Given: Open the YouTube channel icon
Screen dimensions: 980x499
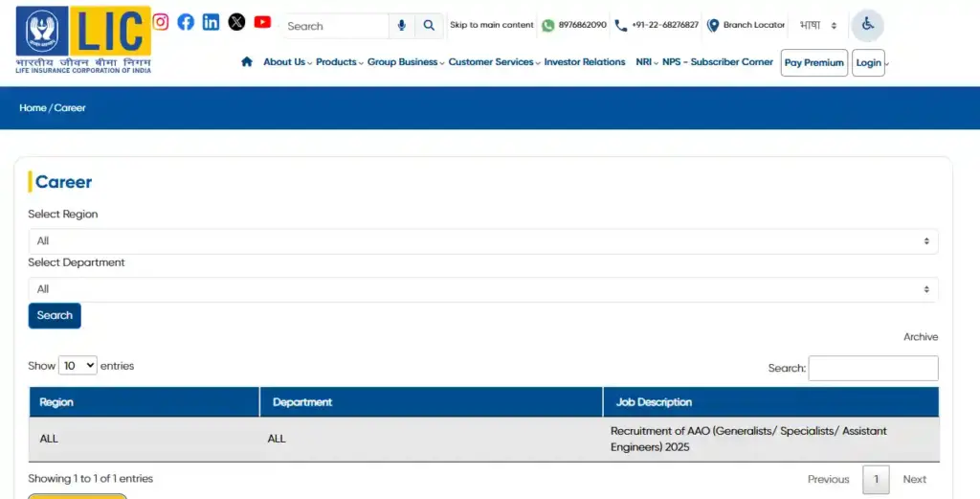Looking at the screenshot, I should pyautogui.click(x=262, y=22).
